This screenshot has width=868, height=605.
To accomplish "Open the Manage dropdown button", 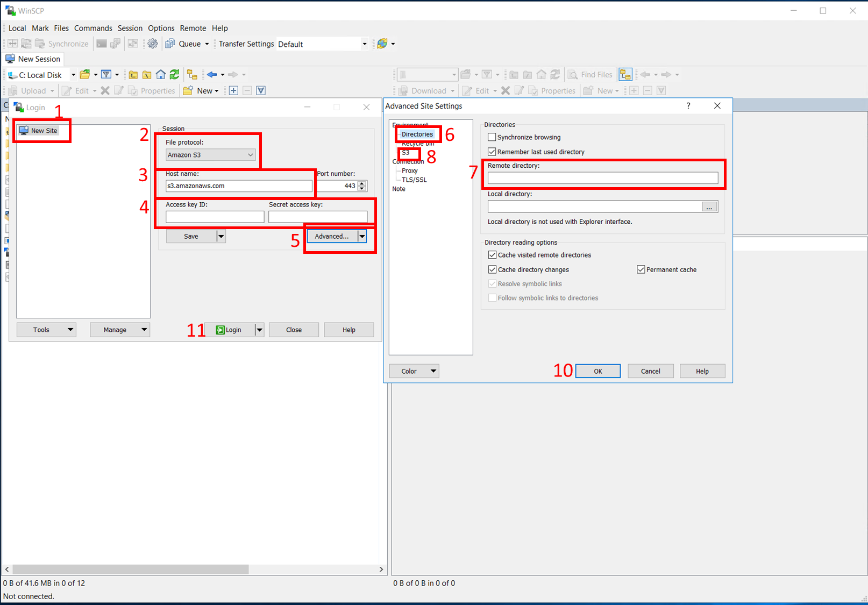I will pos(120,330).
